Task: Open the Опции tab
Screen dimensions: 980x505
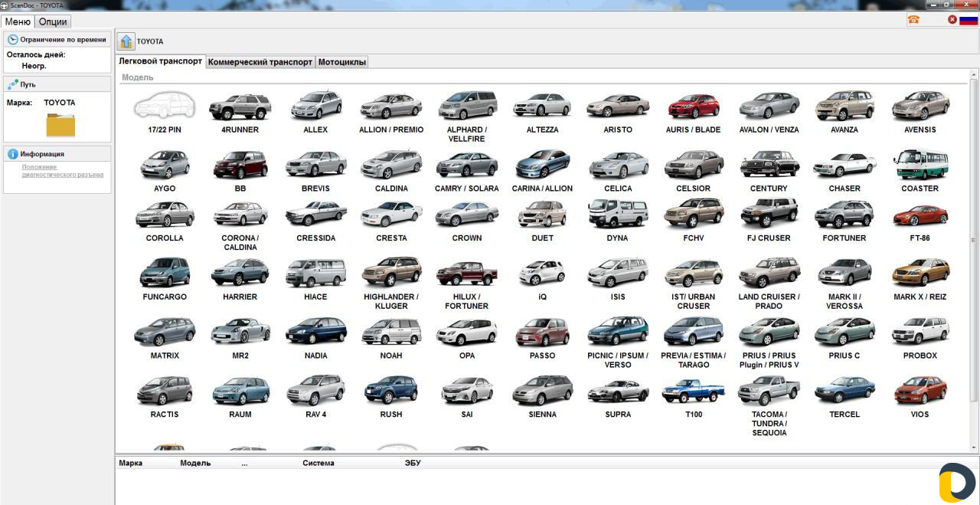Action: coord(53,21)
